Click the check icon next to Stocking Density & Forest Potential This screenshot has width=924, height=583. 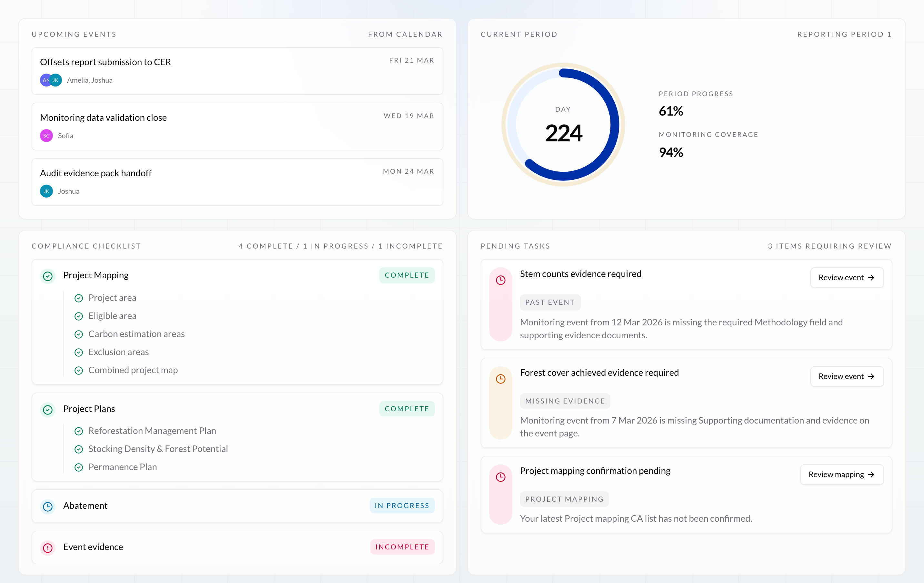pyautogui.click(x=79, y=449)
